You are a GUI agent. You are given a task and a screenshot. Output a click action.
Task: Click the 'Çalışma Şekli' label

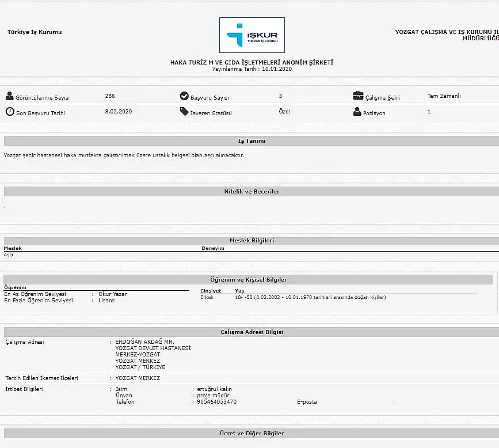[382, 98]
